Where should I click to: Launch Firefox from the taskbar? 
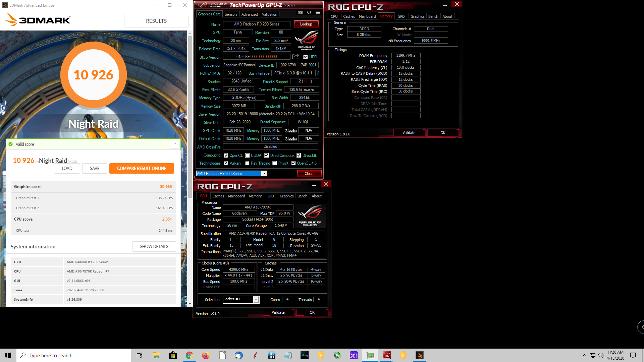(x=206, y=355)
